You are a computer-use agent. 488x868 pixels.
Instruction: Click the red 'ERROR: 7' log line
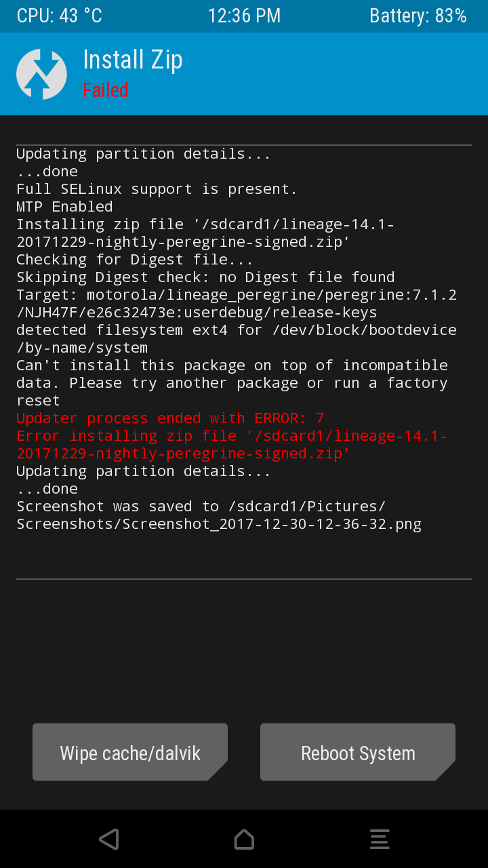coord(170,418)
